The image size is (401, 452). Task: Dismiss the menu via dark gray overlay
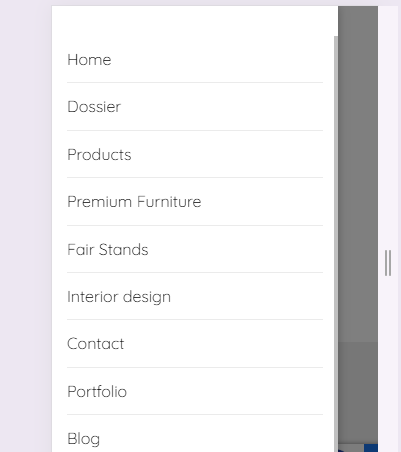tap(358, 173)
